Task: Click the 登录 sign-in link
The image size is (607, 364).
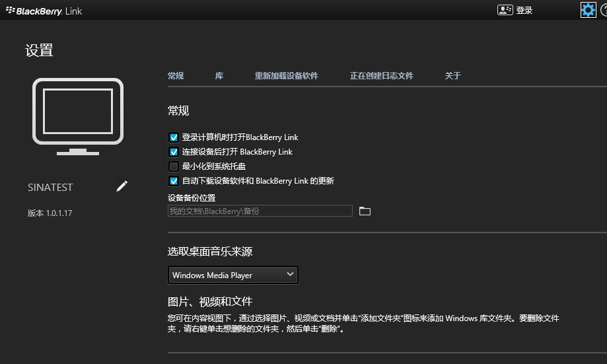Action: (524, 11)
